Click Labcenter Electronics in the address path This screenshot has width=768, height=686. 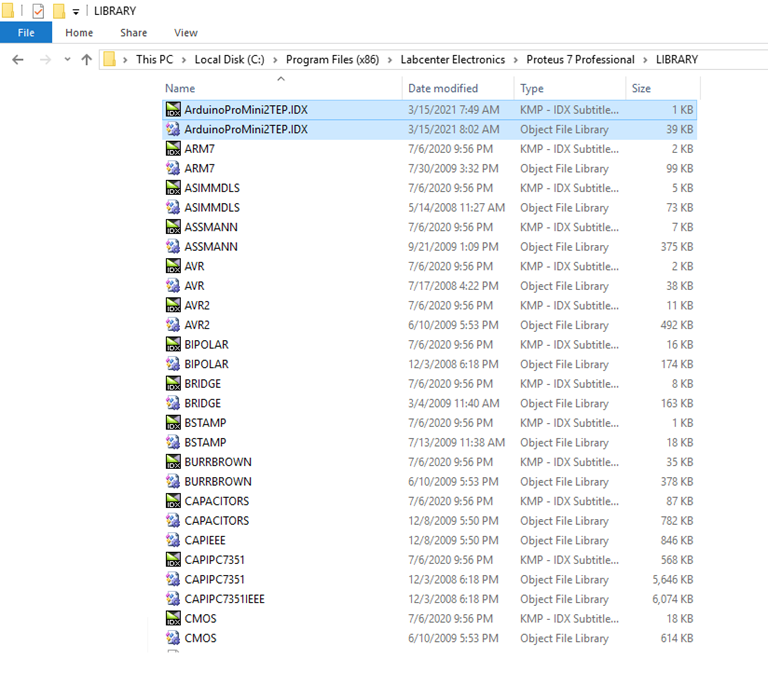452,60
